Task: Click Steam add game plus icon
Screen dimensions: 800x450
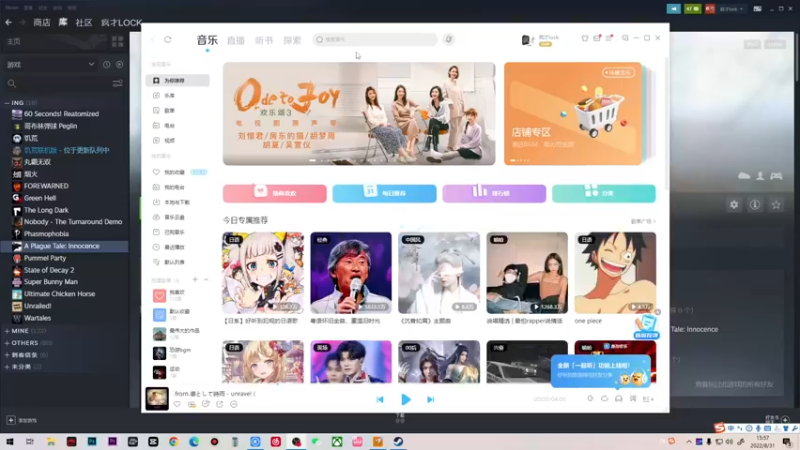Action: pos(11,420)
